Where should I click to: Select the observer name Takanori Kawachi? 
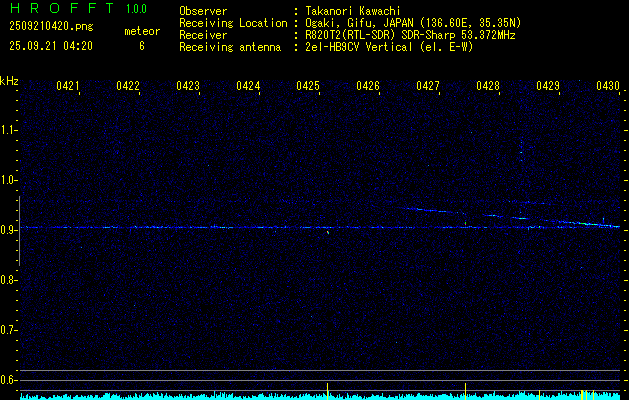(353, 11)
